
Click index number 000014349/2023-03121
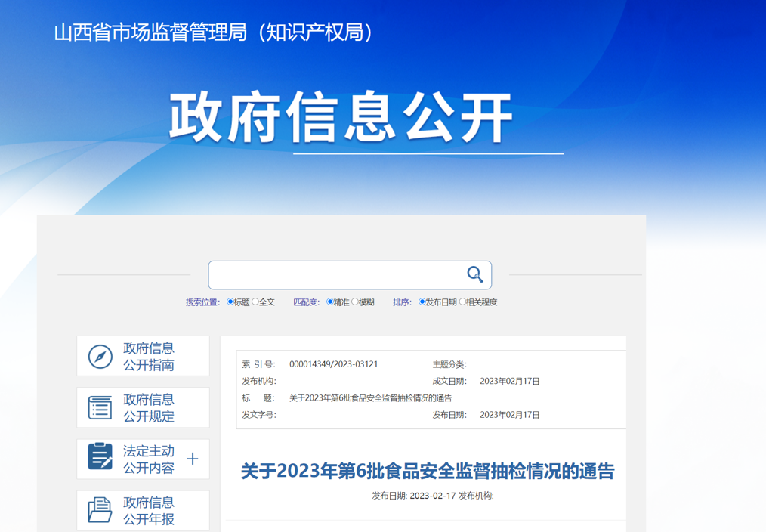[333, 364]
